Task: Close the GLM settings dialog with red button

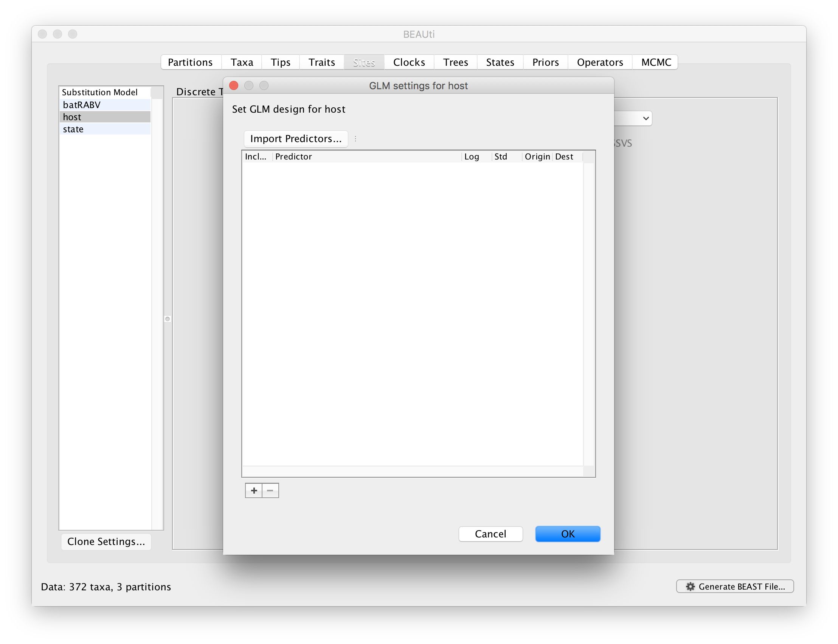Action: point(234,85)
